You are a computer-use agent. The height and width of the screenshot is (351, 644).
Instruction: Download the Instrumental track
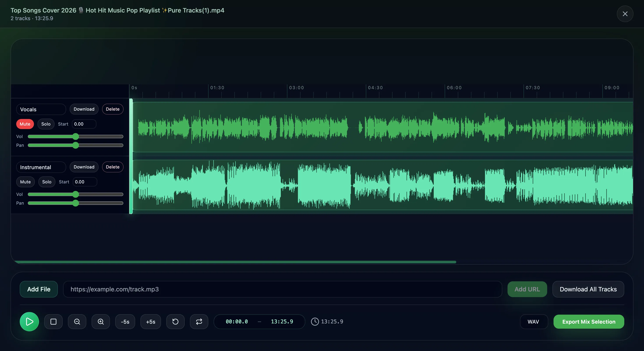coord(84,167)
